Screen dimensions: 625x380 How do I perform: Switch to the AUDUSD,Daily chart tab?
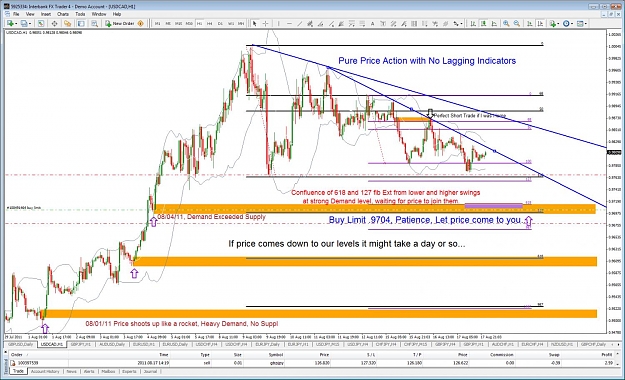click(x=112, y=344)
